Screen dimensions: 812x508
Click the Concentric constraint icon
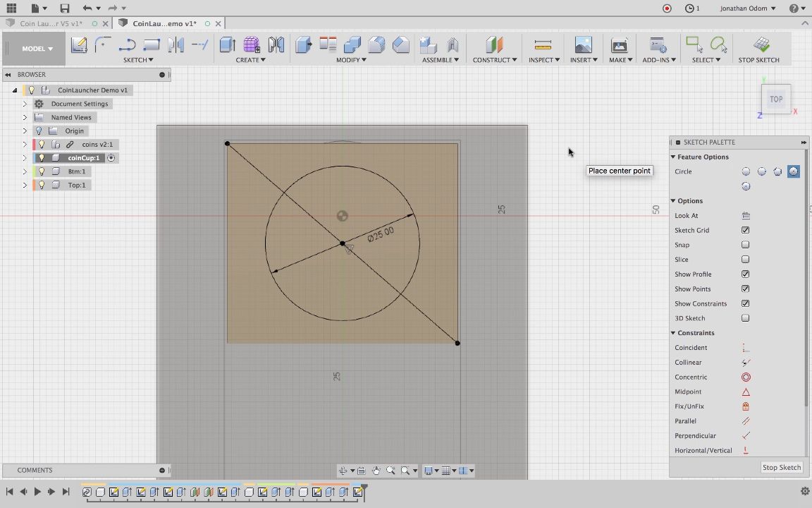(x=746, y=377)
